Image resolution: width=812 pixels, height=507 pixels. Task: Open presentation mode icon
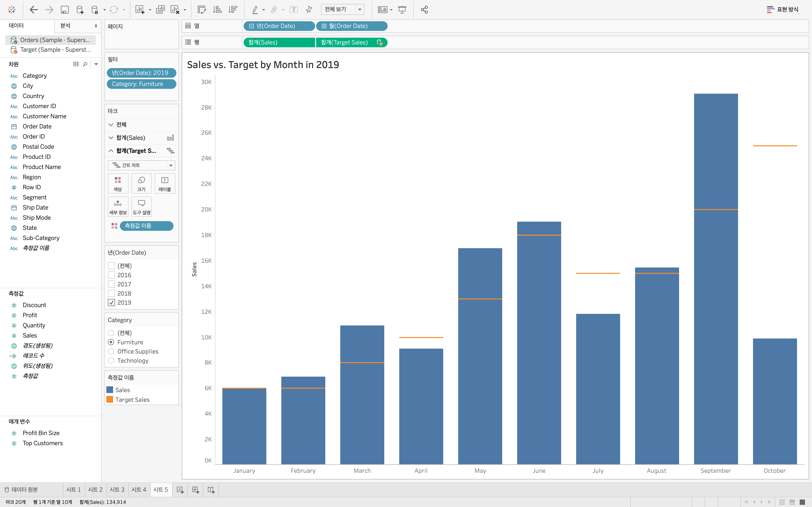(402, 10)
